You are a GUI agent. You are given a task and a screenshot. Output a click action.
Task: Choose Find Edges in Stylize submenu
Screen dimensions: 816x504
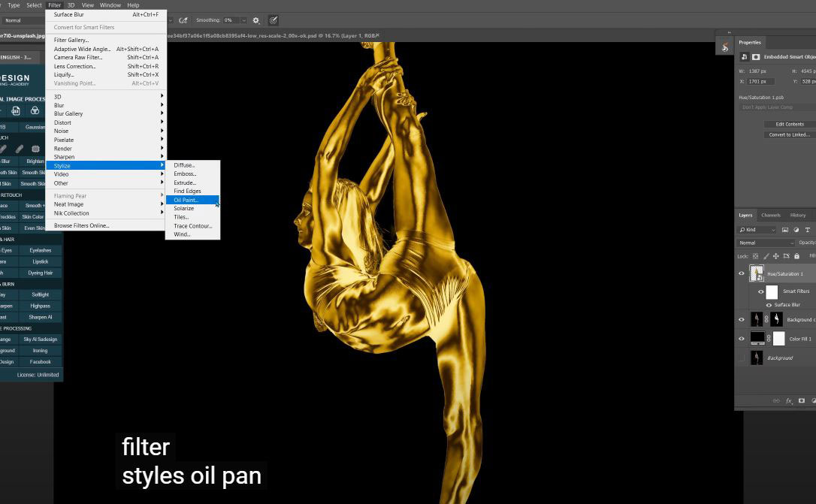pyautogui.click(x=192, y=191)
